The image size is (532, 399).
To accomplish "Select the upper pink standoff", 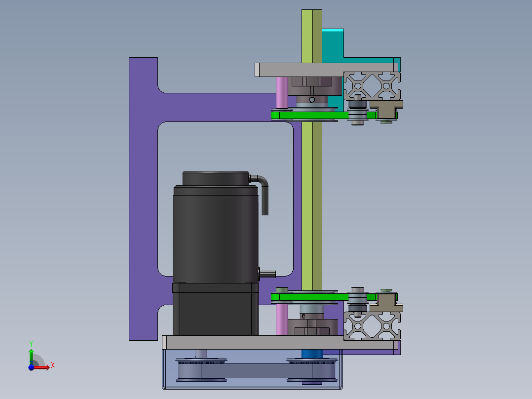I will tap(282, 93).
